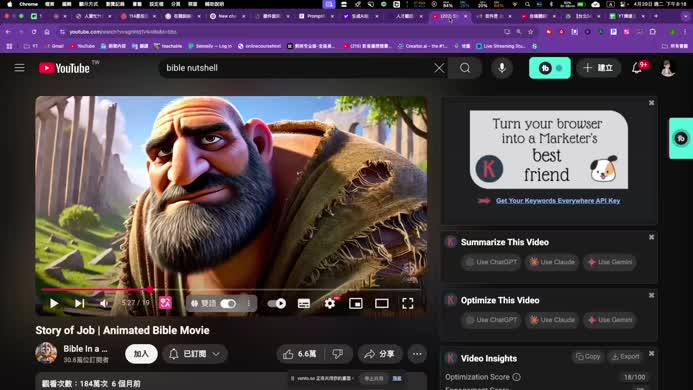693x390 pixels.
Task: Mute the video volume
Action: 104,303
